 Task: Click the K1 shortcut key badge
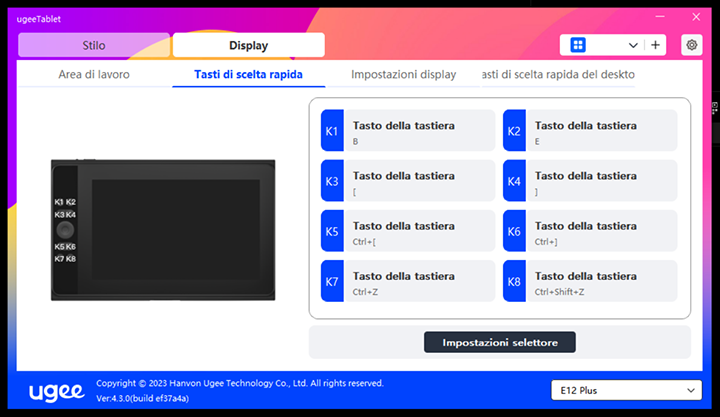[332, 131]
